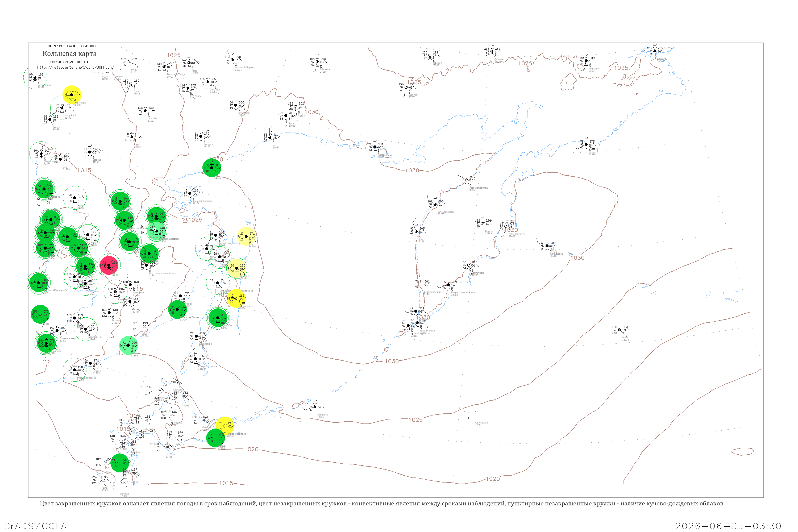Click the red station circle at Хор
The height and width of the screenshot is (532, 798).
(x=109, y=265)
